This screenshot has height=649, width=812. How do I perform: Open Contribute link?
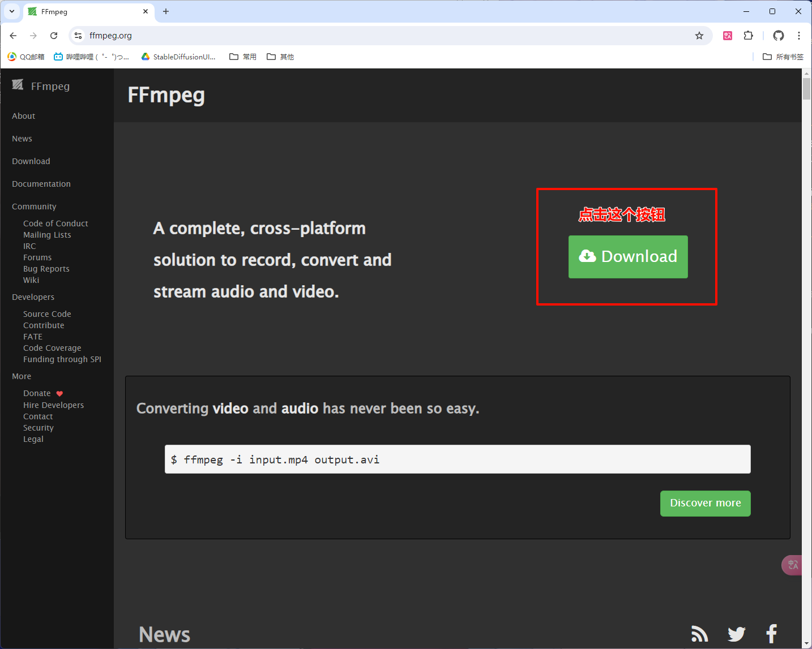pos(44,325)
